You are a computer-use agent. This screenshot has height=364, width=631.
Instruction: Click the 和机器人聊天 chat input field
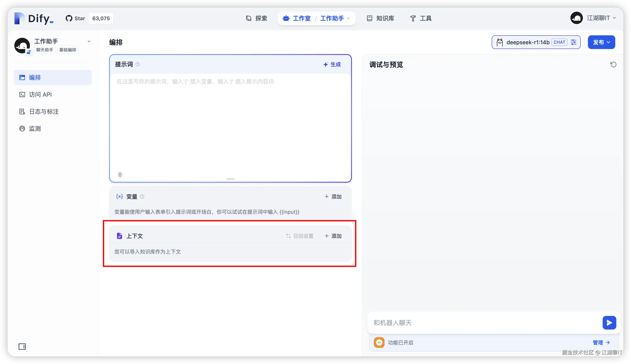[x=475, y=323]
